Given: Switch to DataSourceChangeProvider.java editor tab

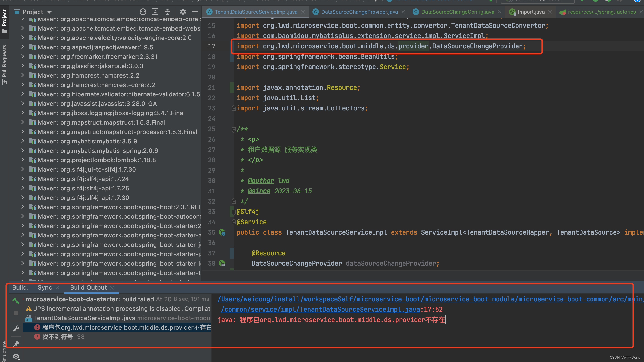Looking at the screenshot, I should point(359,12).
